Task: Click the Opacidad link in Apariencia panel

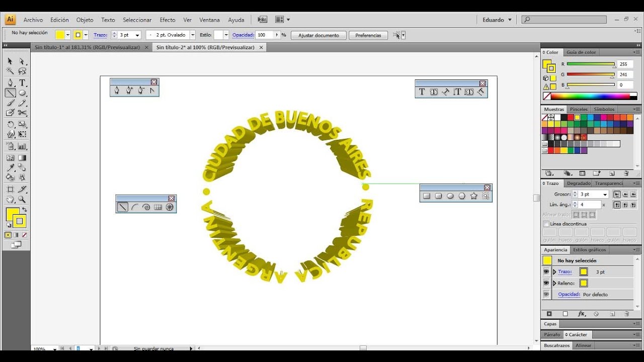Action: (569, 294)
